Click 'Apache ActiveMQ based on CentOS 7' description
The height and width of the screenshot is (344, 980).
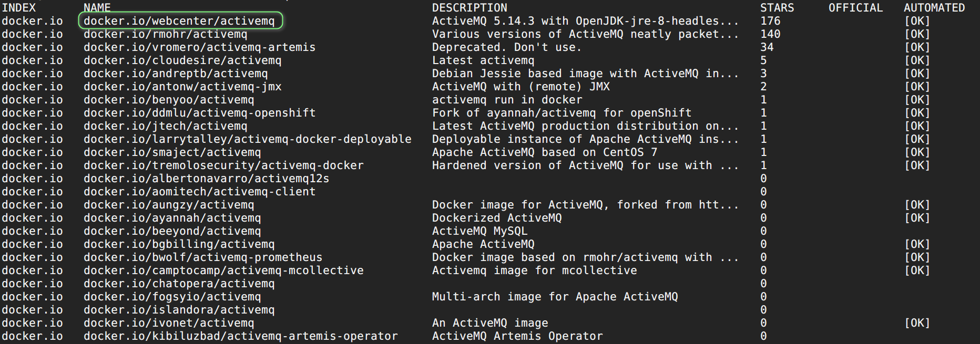[545, 152]
